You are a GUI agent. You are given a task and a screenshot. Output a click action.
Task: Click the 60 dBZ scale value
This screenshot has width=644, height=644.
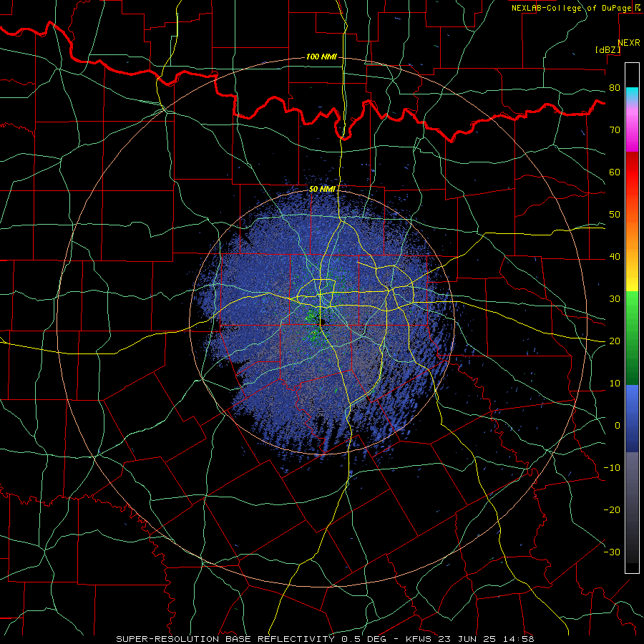(x=615, y=172)
